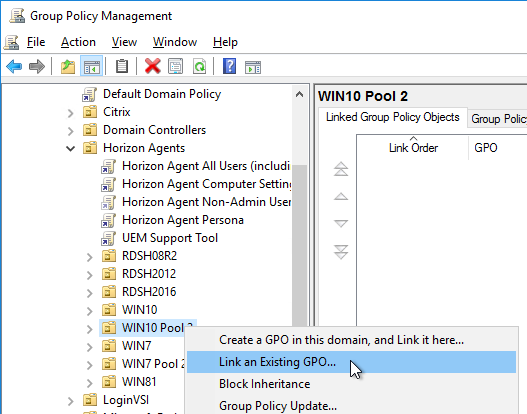This screenshot has height=414, width=527.
Task: Select the RDSH2012 OU
Action: pos(149,274)
